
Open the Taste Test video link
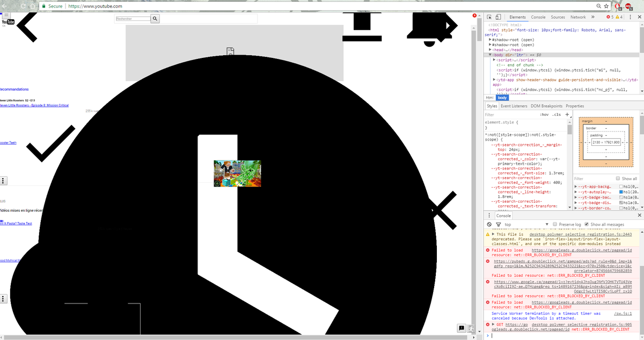pos(16,224)
